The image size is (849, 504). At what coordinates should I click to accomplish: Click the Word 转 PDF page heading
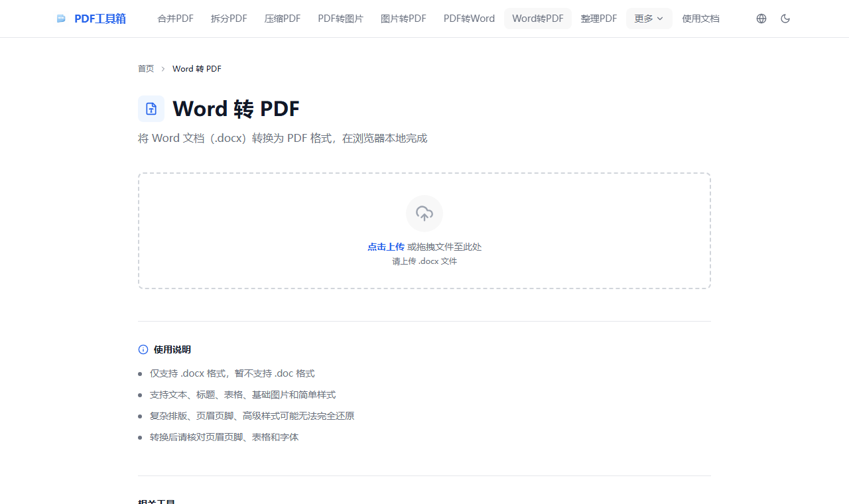pyautogui.click(x=236, y=109)
